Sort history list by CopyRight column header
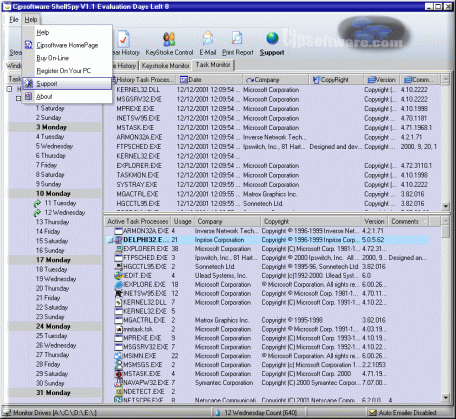Image resolution: width=456 pixels, height=419 pixels. (x=336, y=80)
